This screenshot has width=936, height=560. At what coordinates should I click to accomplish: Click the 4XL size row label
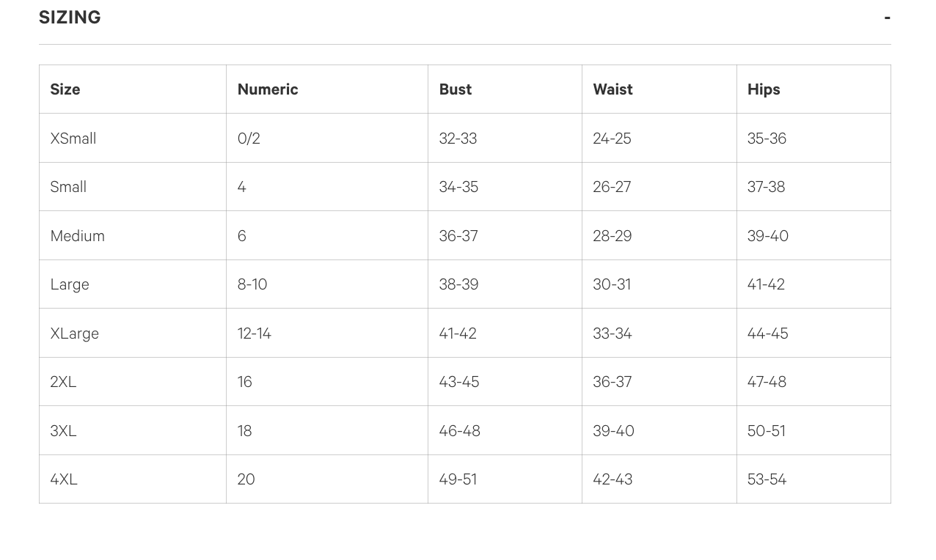coord(64,479)
